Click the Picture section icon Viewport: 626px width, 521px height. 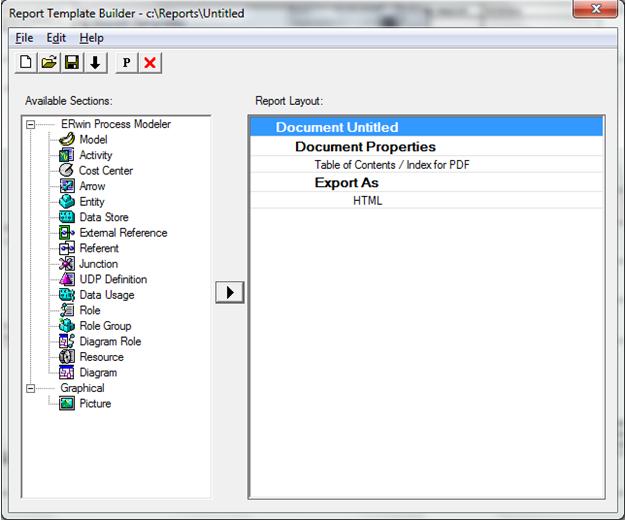pos(67,404)
